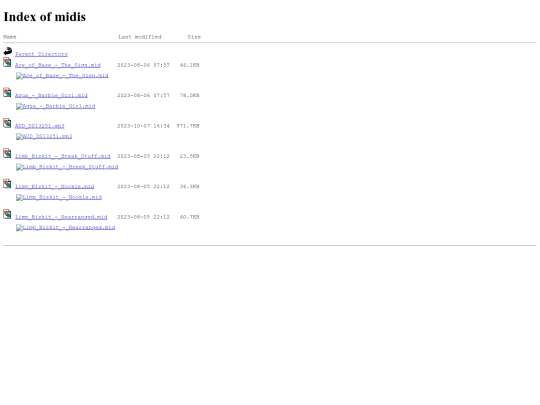
Task: Click the file icon for Nookie.mid
Action: point(7,184)
